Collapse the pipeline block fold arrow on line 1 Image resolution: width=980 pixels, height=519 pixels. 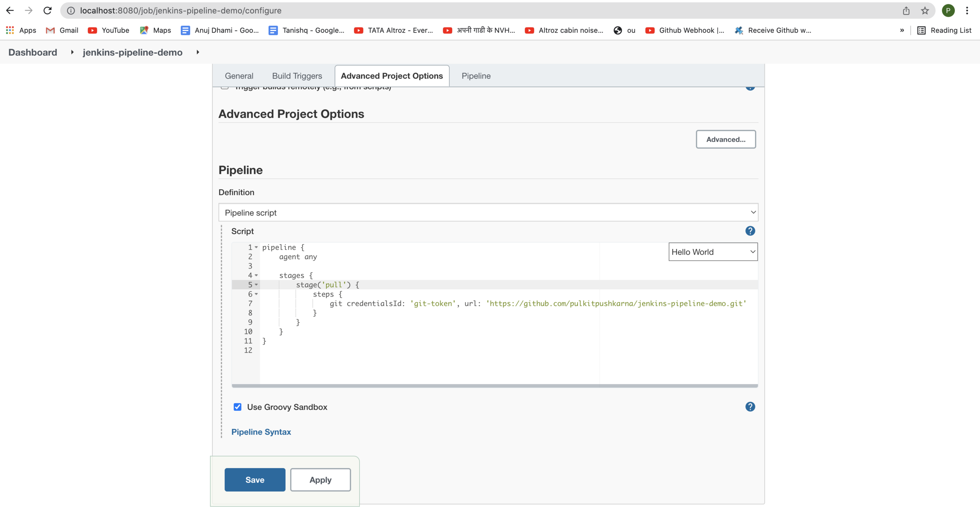coord(256,247)
